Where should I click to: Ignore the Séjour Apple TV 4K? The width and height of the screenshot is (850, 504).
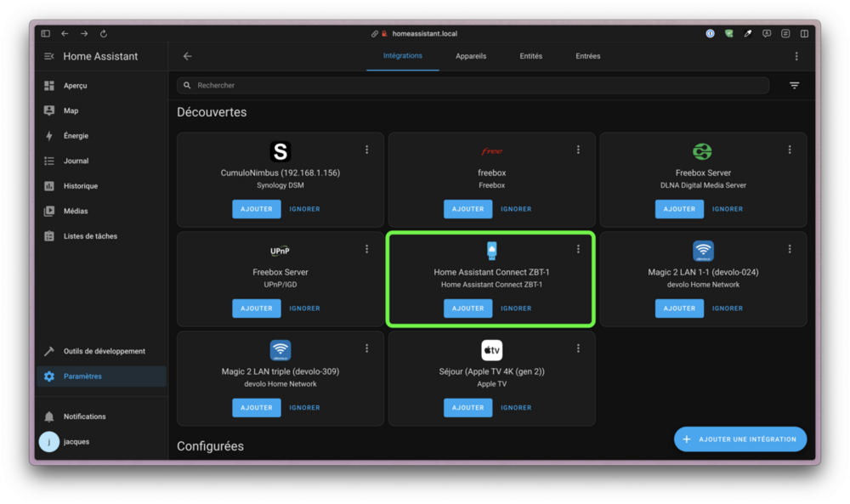pyautogui.click(x=516, y=408)
